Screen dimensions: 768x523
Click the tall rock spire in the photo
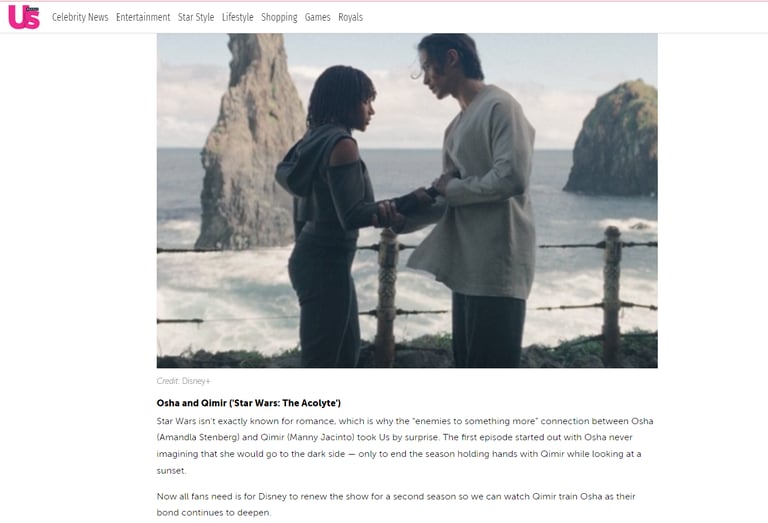(x=250, y=142)
